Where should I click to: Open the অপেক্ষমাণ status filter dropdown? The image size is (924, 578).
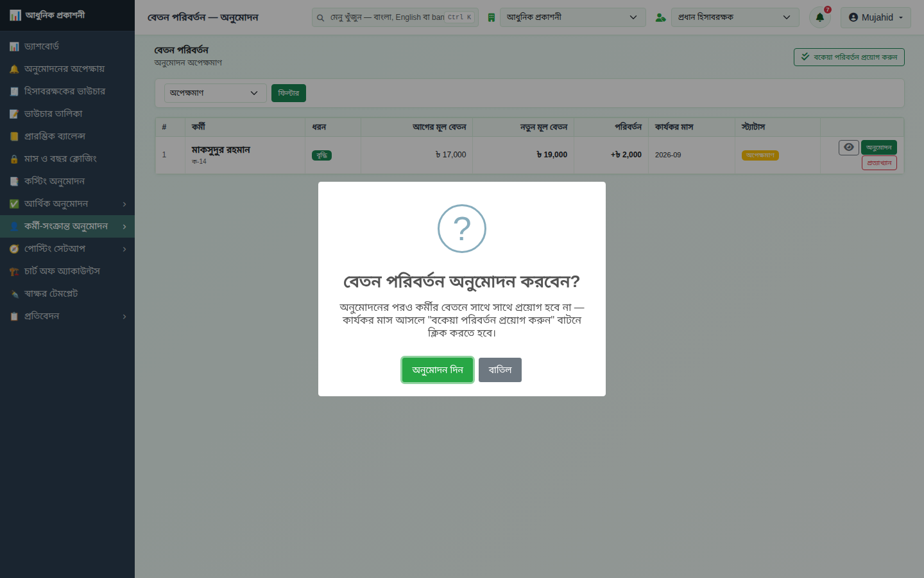click(215, 93)
